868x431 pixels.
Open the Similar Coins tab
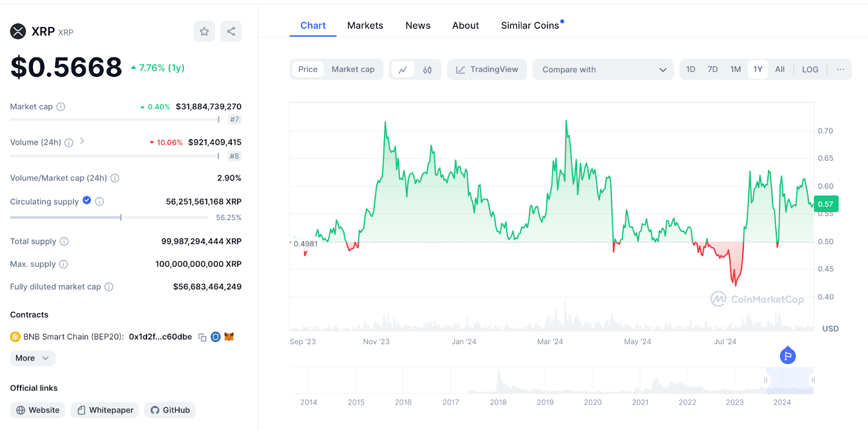tap(530, 25)
